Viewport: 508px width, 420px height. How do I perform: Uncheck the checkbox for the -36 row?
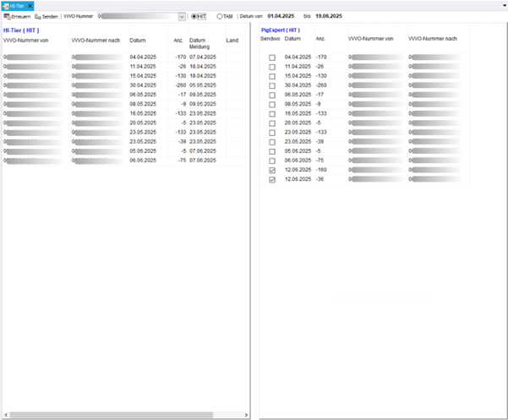(271, 179)
